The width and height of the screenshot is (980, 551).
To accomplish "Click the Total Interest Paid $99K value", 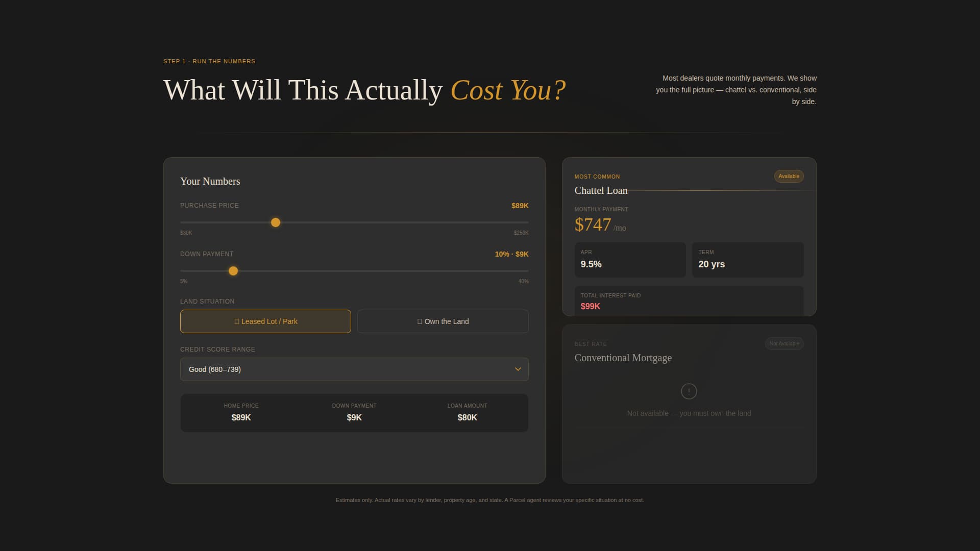I will pyautogui.click(x=590, y=306).
